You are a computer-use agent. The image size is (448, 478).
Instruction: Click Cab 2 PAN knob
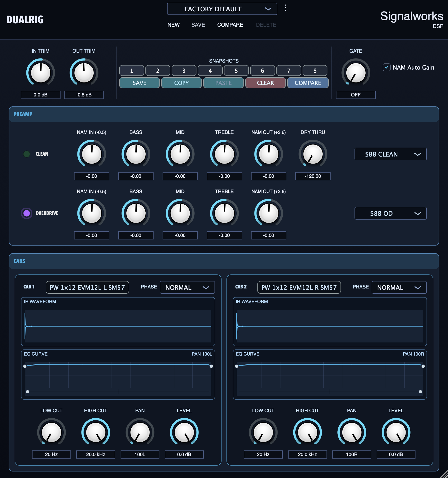(x=352, y=432)
